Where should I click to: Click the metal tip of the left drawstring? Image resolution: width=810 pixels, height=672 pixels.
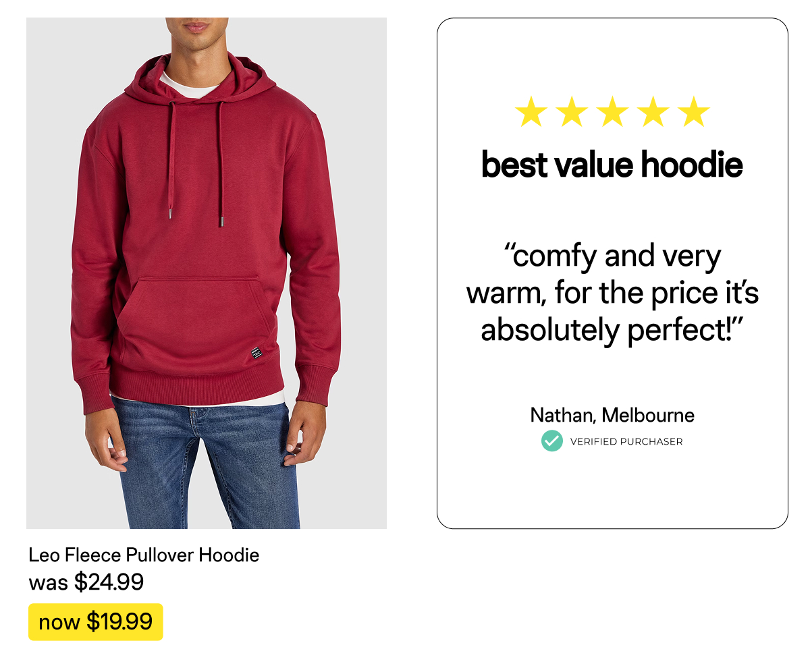[x=169, y=214]
